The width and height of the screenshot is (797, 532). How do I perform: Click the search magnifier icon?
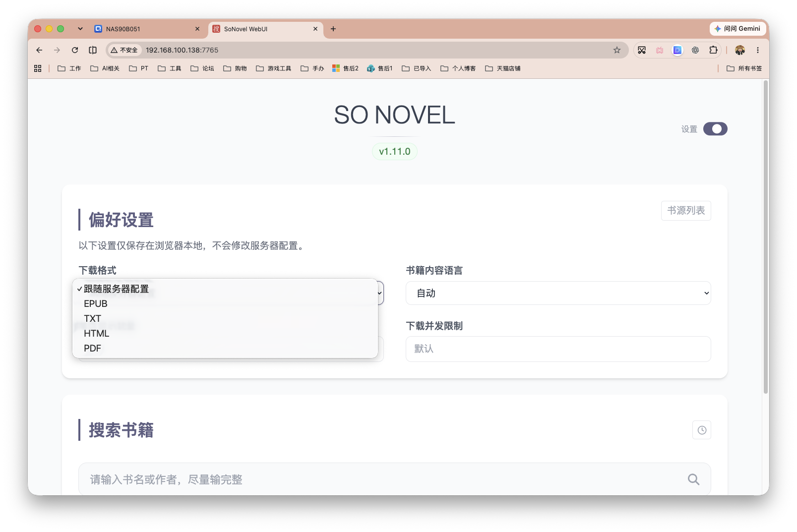[693, 479]
